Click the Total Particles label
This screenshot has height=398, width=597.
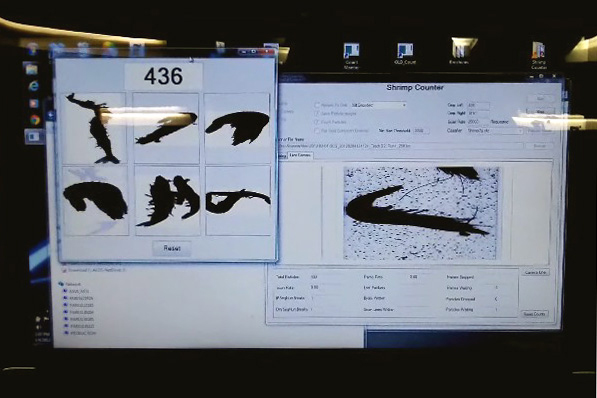287,277
